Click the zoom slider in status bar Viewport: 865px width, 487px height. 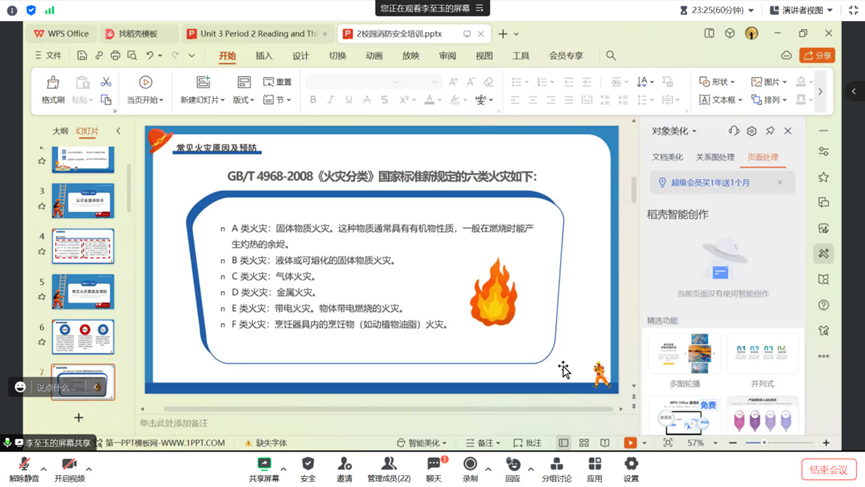pos(764,443)
